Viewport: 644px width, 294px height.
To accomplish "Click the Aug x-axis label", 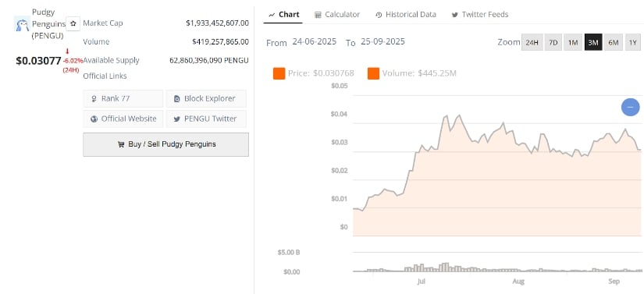I will tap(518, 282).
